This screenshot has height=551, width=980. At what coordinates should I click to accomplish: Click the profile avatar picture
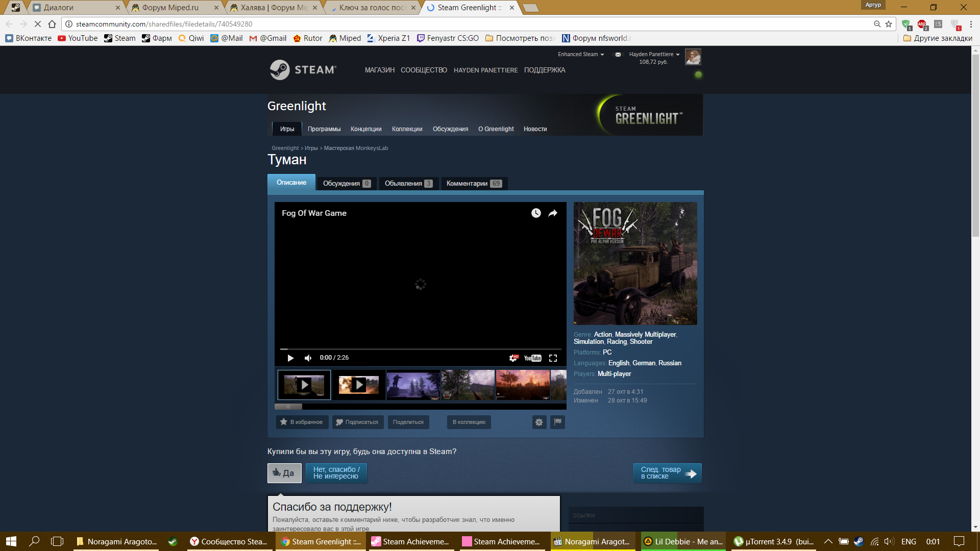tap(693, 57)
